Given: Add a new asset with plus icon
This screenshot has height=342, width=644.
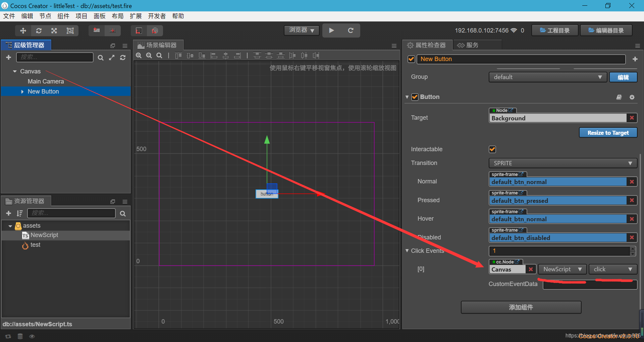Looking at the screenshot, I should [9, 213].
